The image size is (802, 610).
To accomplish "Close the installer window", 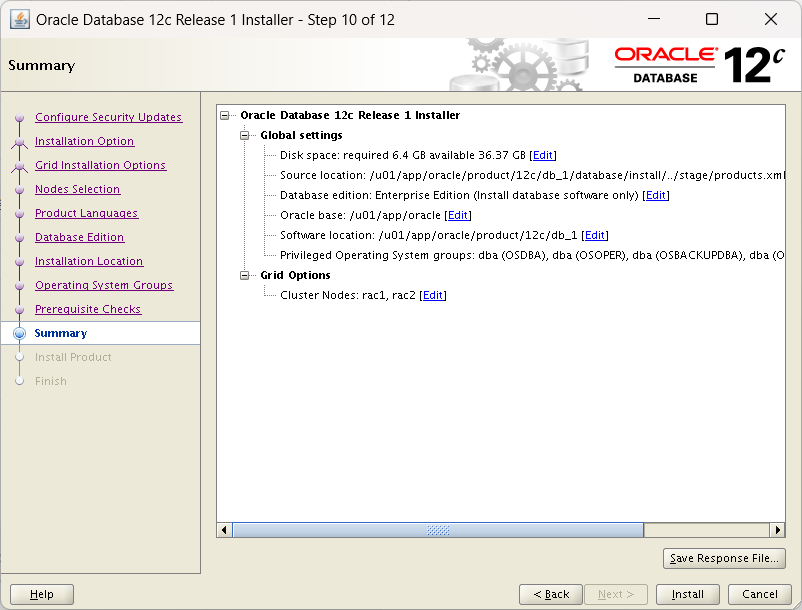I will point(771,19).
